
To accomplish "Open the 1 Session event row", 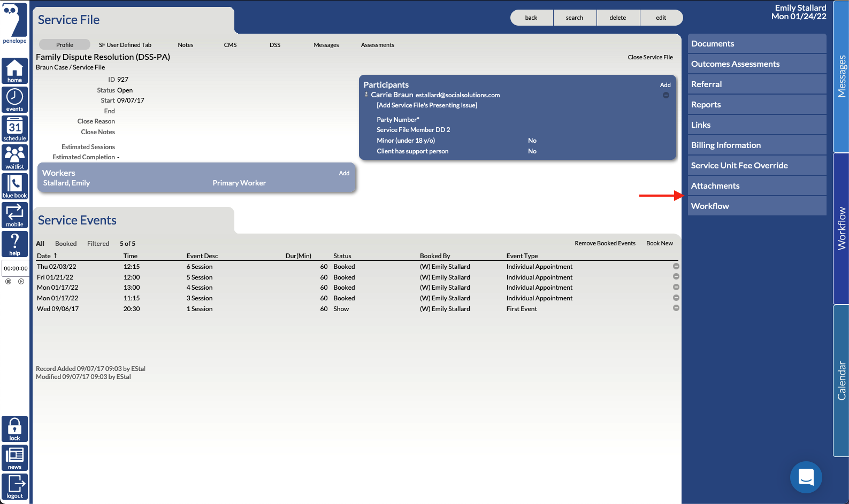I will pos(356,309).
